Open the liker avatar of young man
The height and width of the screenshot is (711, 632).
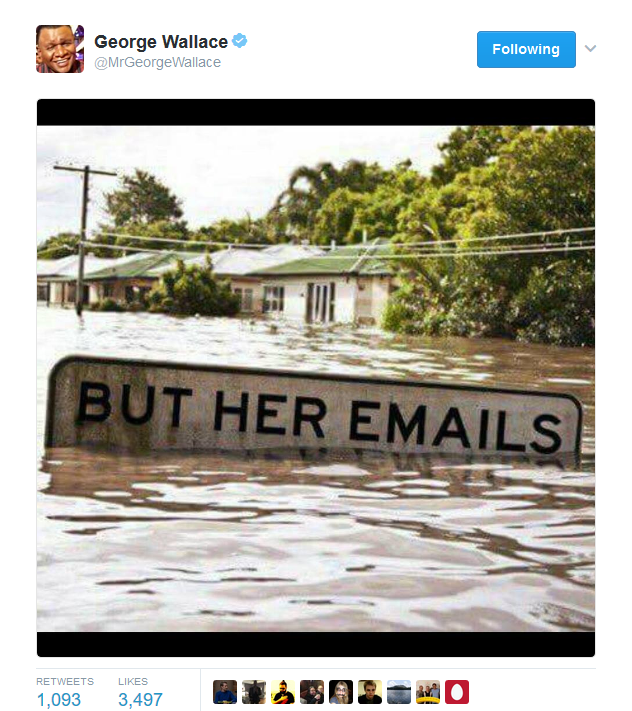pyautogui.click(x=370, y=692)
